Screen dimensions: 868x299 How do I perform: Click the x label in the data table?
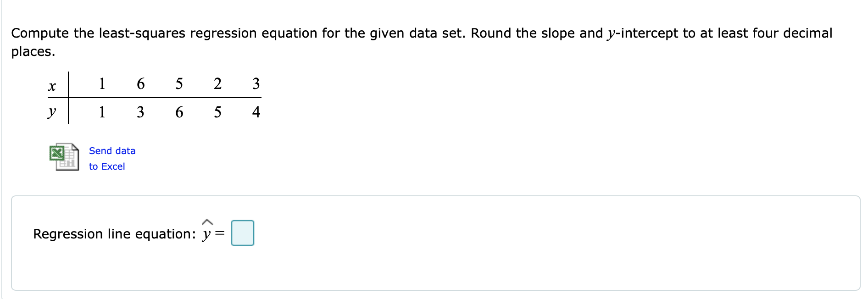click(x=52, y=87)
